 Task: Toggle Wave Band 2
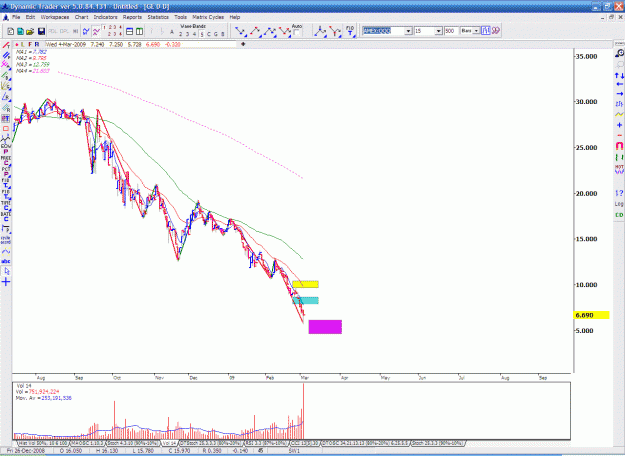coord(181,34)
